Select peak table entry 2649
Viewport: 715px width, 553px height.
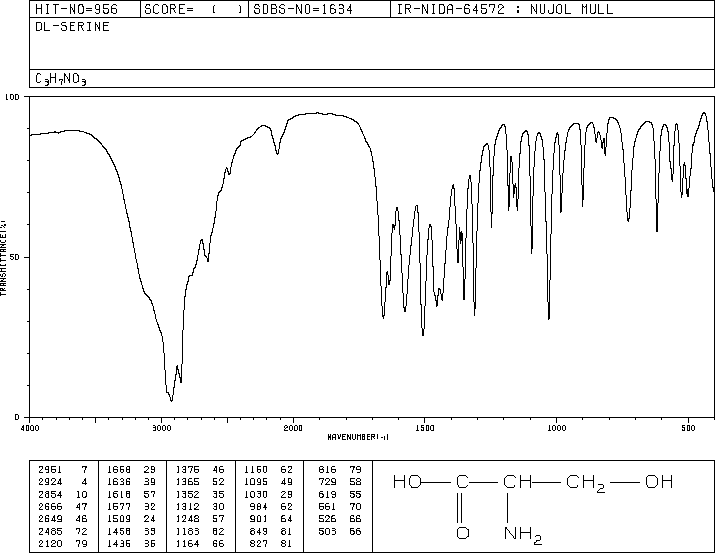(62, 519)
